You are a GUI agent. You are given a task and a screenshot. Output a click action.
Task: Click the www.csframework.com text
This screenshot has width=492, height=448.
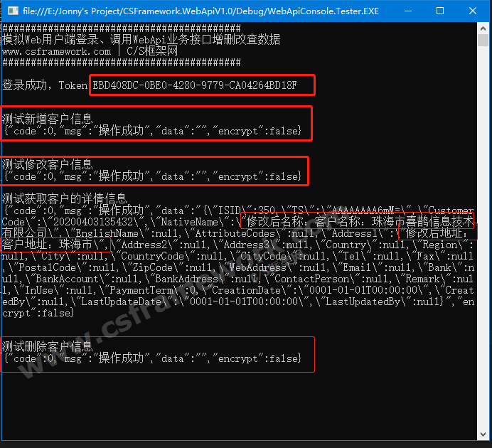click(x=57, y=51)
